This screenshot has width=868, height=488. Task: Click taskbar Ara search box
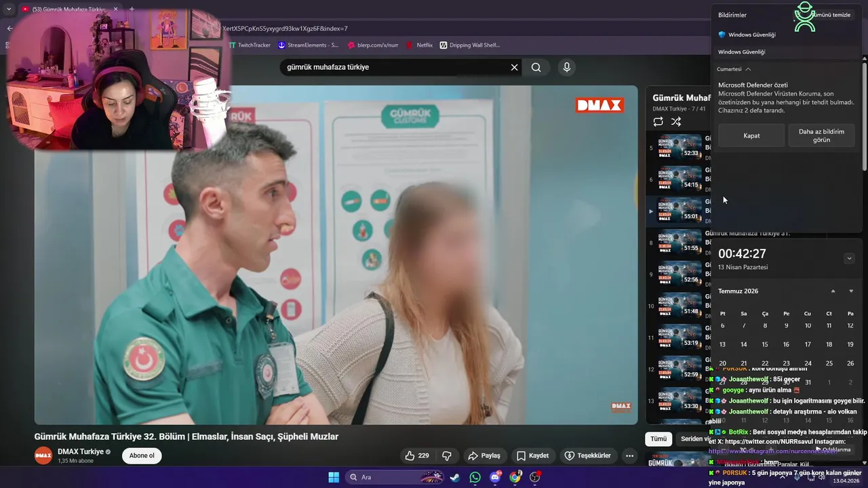coord(394,477)
